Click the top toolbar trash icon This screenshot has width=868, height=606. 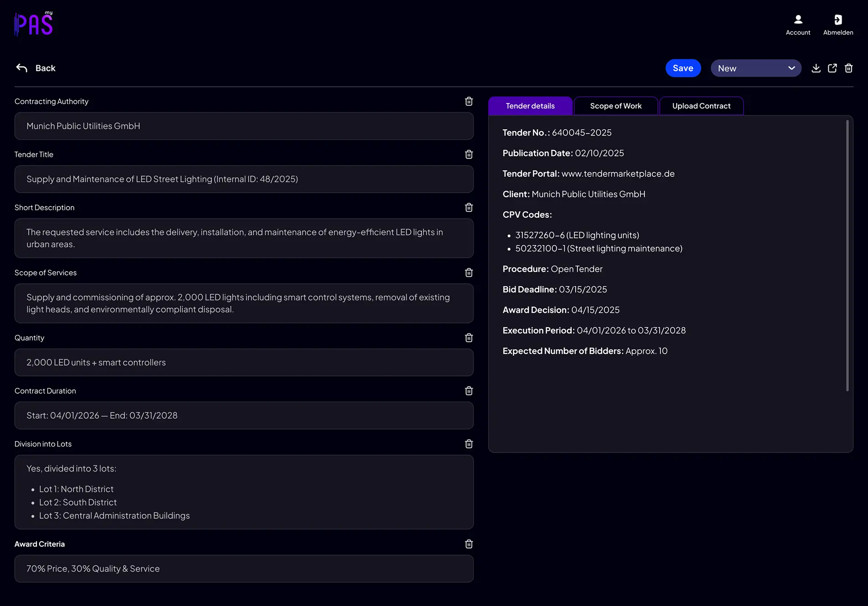click(x=848, y=68)
